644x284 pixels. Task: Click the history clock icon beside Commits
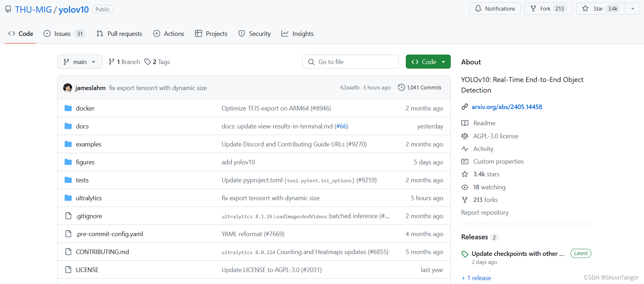[x=401, y=87]
